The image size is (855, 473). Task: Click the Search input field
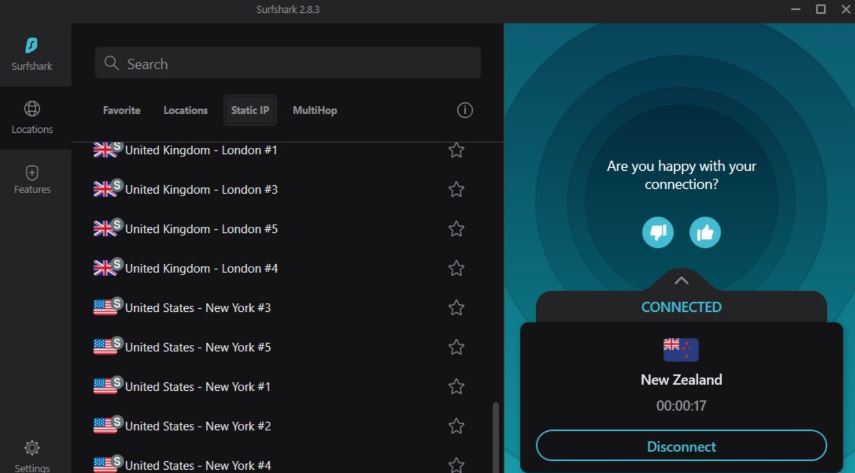tap(288, 63)
